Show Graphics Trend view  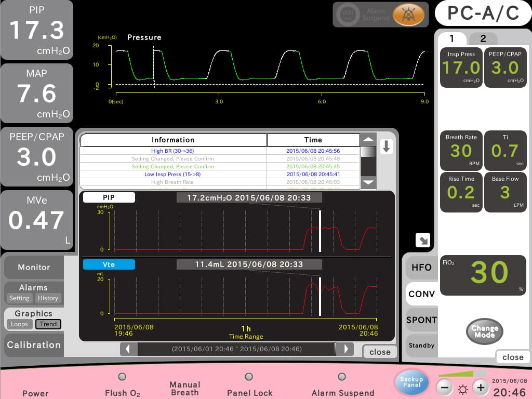pos(48,324)
